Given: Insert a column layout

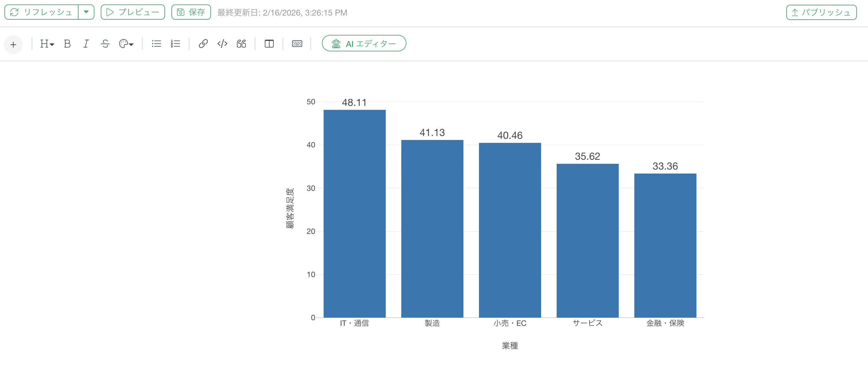Looking at the screenshot, I should click(x=269, y=44).
